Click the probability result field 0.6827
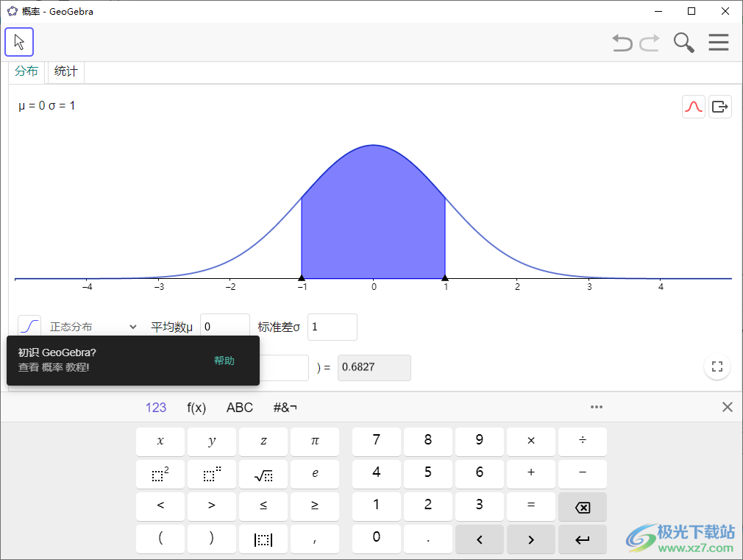 pos(374,367)
